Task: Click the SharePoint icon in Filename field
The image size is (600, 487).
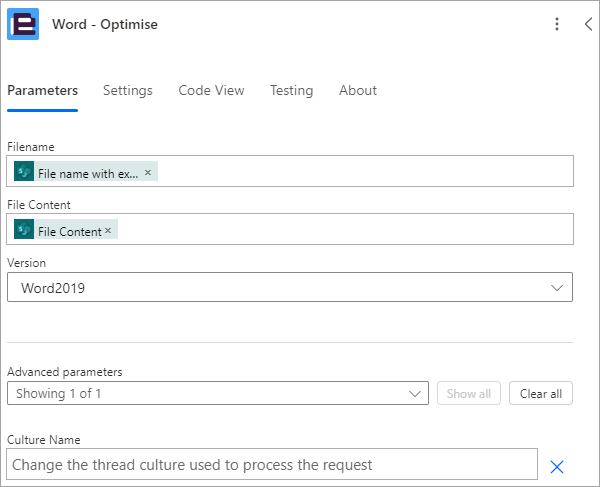Action: (24, 171)
